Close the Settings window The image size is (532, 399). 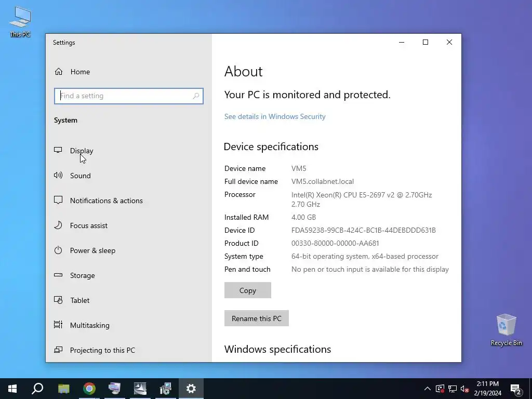point(449,42)
